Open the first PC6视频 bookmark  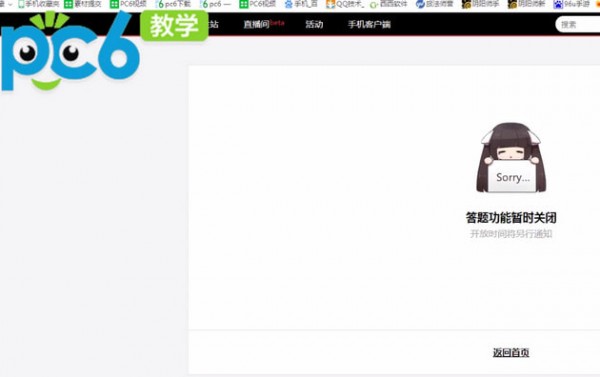[129, 4]
